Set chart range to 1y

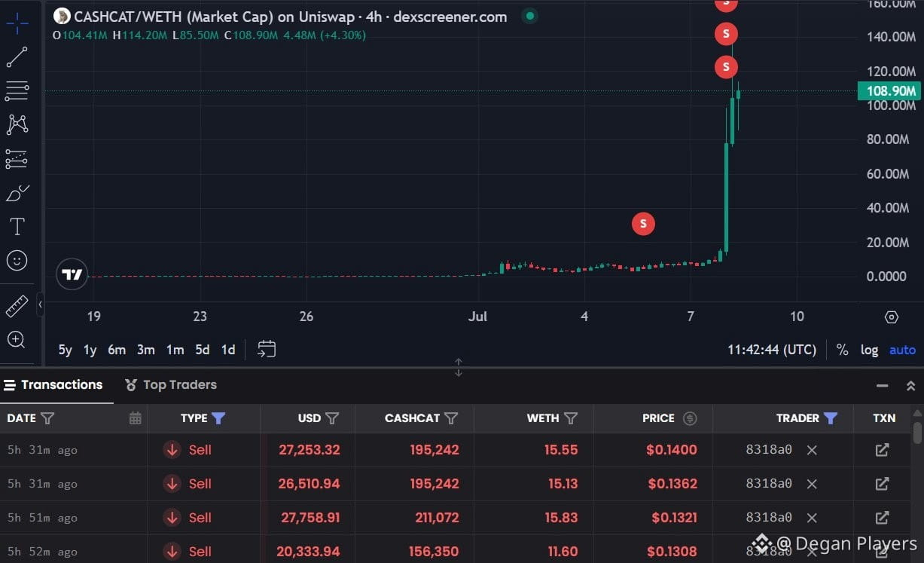tap(90, 350)
